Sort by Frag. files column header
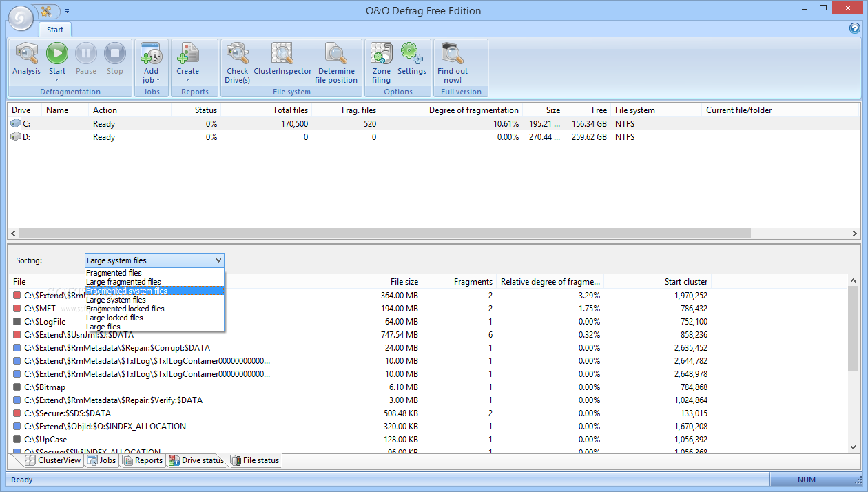The height and width of the screenshot is (492, 868). point(346,110)
